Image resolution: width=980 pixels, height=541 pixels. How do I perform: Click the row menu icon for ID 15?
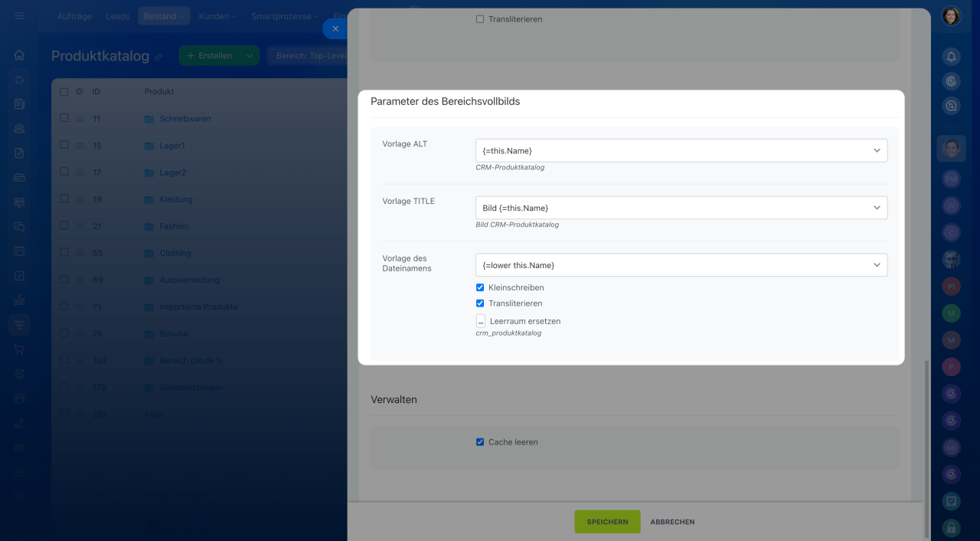(x=80, y=146)
